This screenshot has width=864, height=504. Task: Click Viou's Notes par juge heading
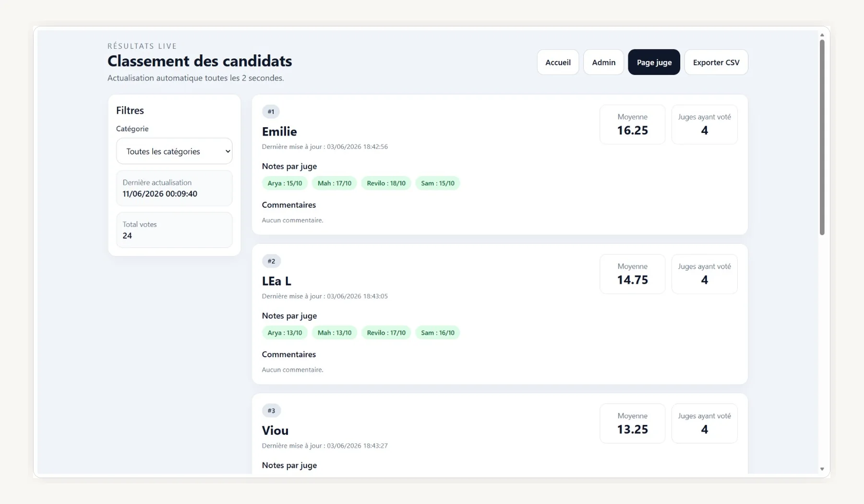[x=289, y=465]
